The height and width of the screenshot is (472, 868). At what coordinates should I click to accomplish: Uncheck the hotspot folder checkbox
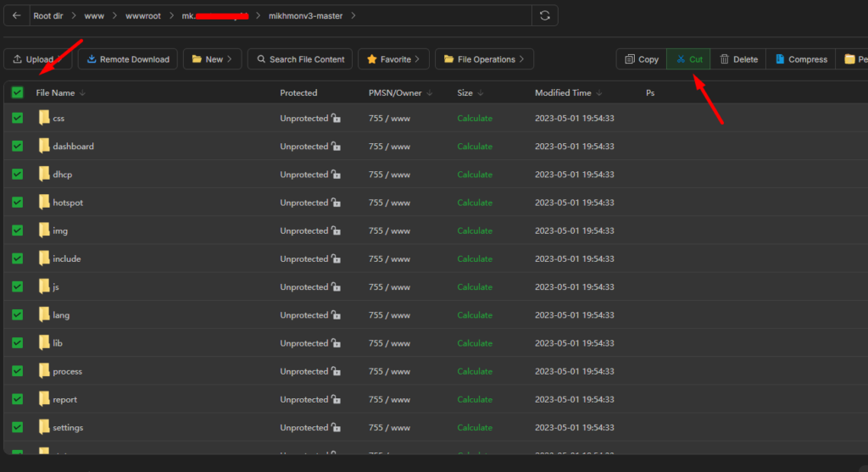point(17,203)
